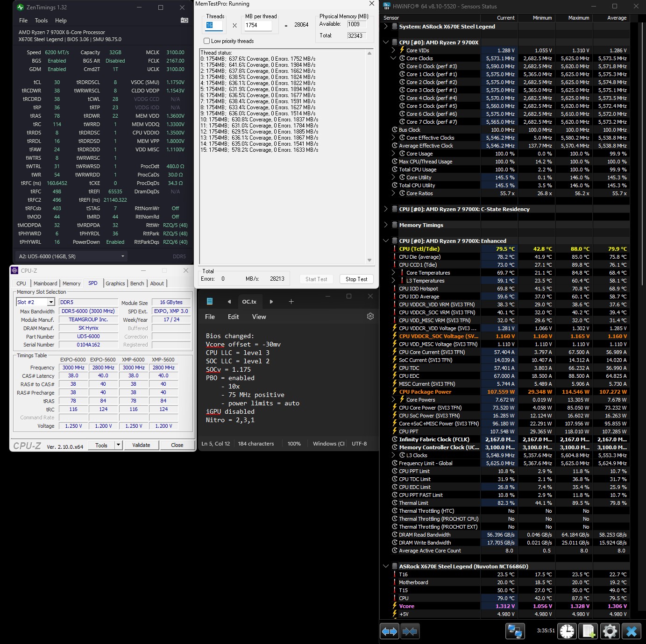Expand Core Temperatures node in HWiNFO
This screenshot has height=644, width=646.
[393, 273]
